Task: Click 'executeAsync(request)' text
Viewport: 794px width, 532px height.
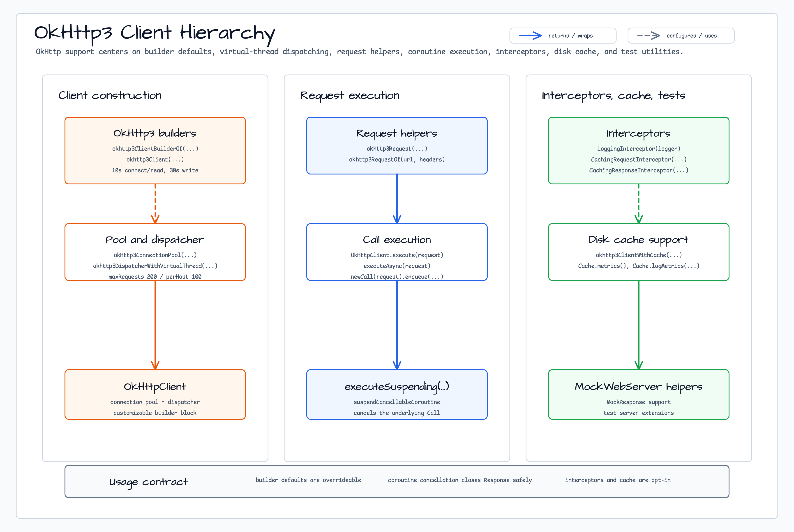Action: pyautogui.click(x=397, y=266)
